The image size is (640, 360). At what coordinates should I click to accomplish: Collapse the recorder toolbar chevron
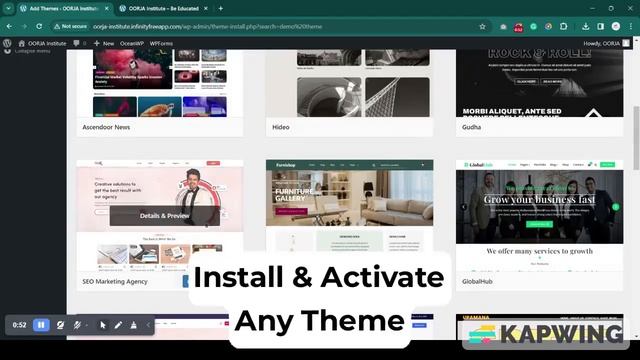point(148,325)
